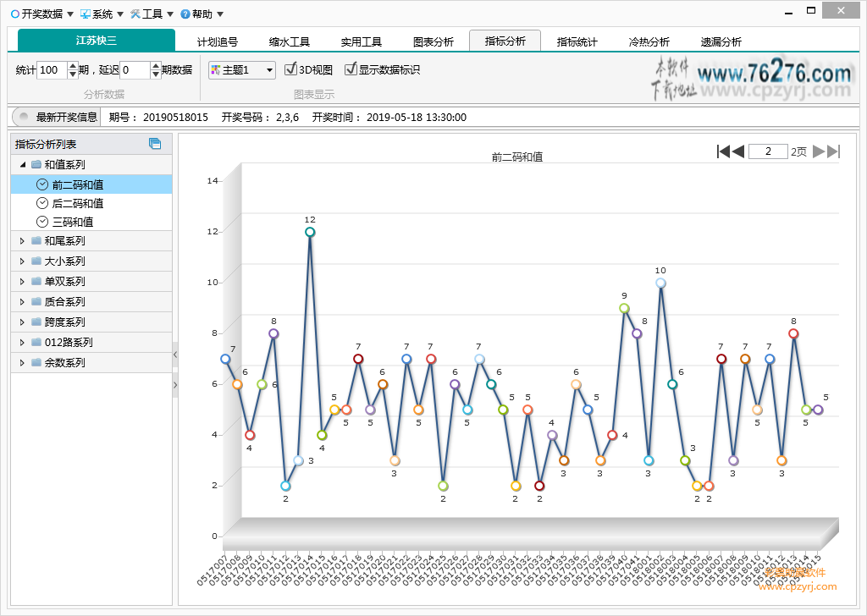867x616 pixels.
Task: Go to the first chart page
Action: tap(723, 151)
